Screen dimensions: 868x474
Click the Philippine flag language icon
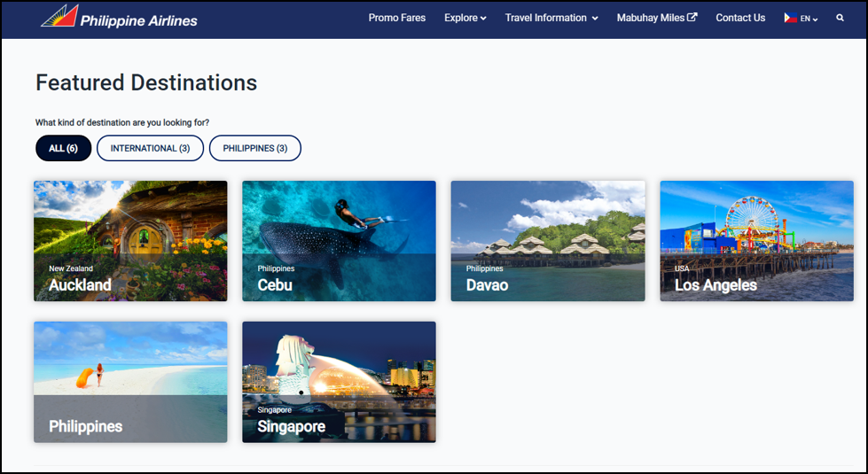pos(790,18)
